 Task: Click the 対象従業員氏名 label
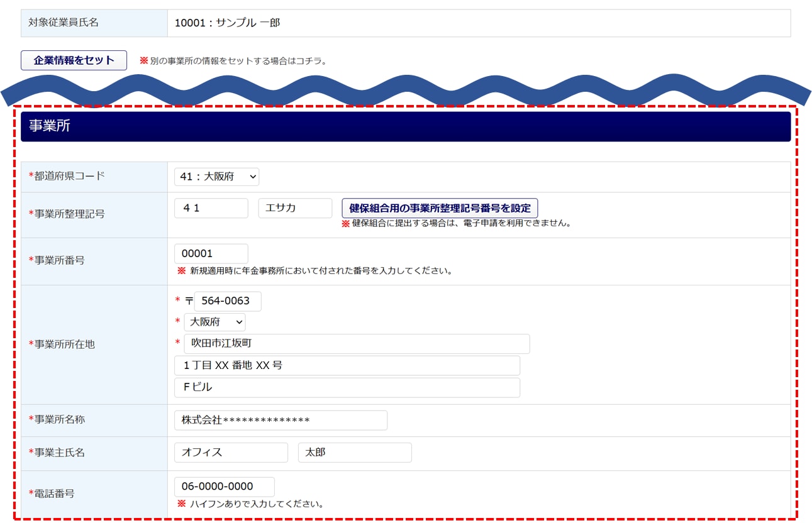tap(64, 23)
